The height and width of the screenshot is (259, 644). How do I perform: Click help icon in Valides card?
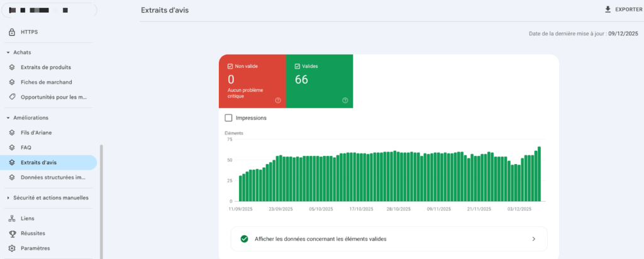(345, 100)
